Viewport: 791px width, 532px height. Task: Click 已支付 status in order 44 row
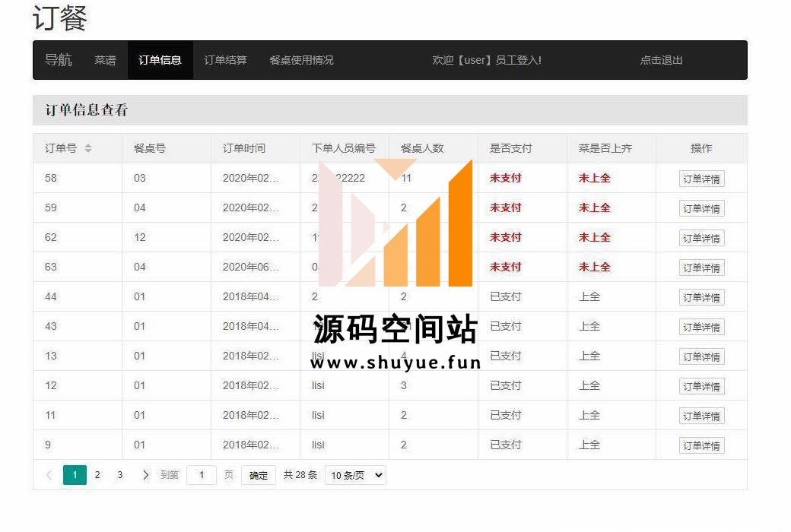point(506,296)
